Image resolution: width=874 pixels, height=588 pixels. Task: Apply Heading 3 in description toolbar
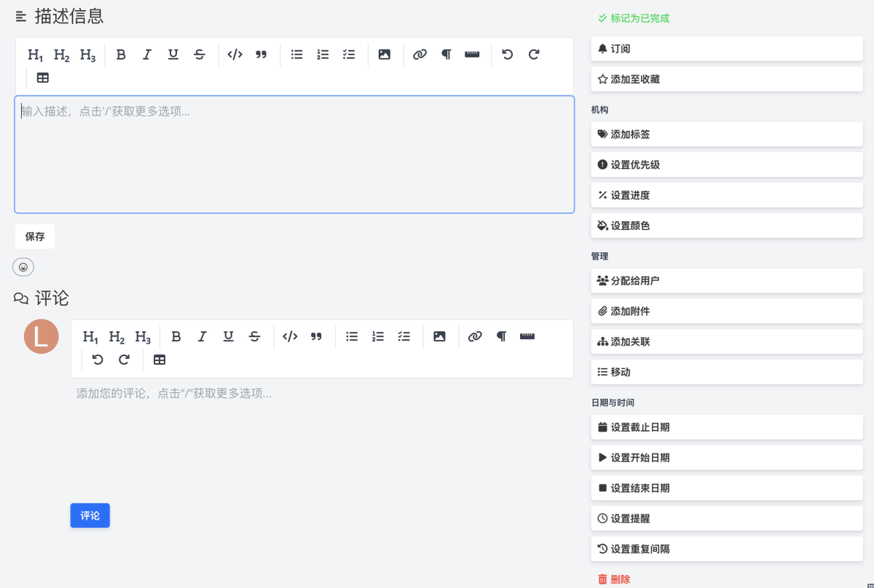pyautogui.click(x=88, y=55)
